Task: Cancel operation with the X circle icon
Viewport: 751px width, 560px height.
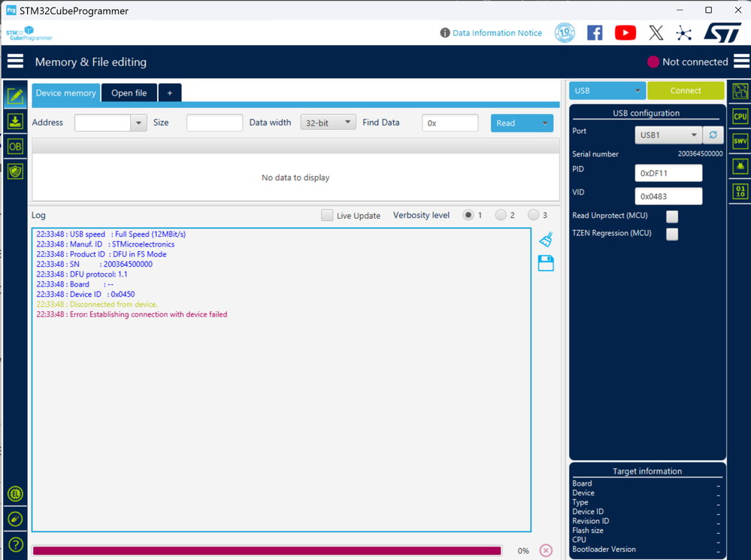Action: point(546,550)
